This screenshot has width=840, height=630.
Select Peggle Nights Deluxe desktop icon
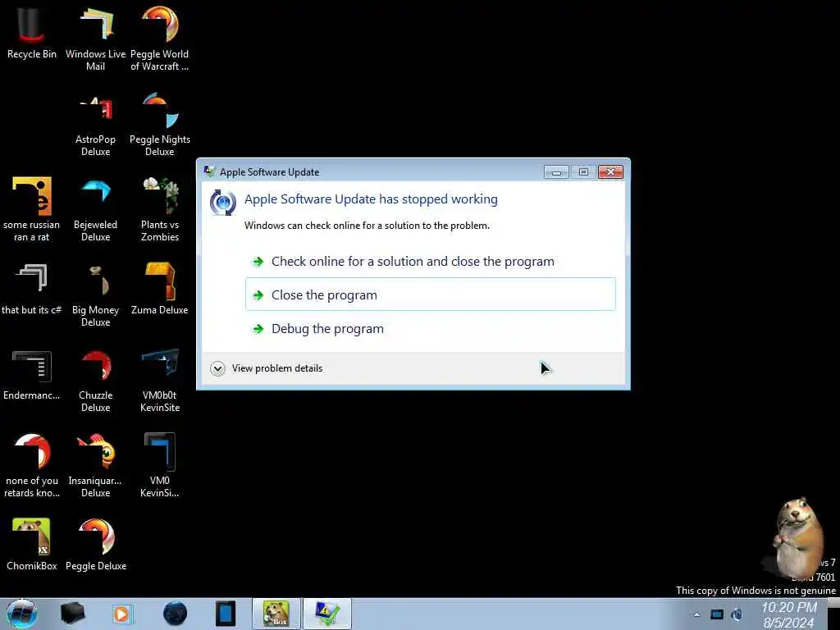(x=160, y=125)
